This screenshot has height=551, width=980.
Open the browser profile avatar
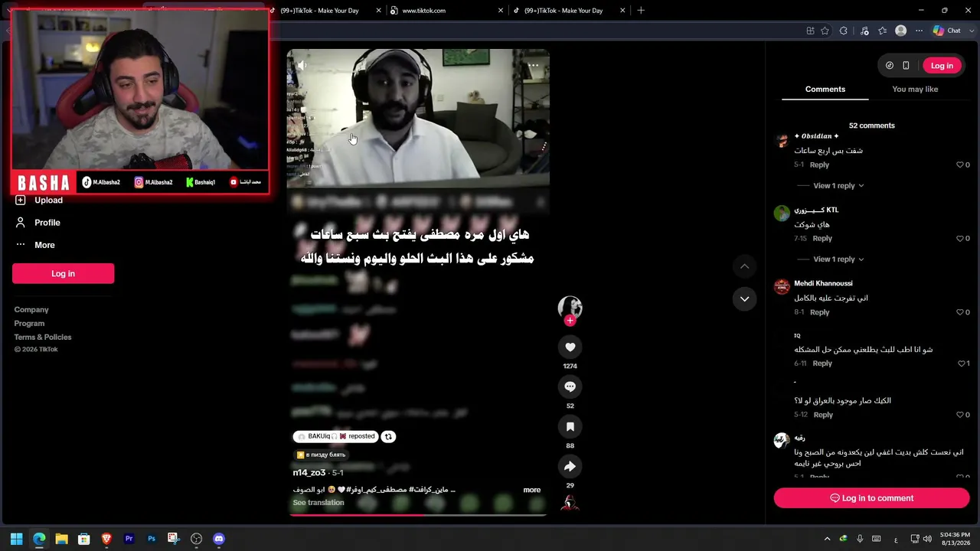point(901,31)
